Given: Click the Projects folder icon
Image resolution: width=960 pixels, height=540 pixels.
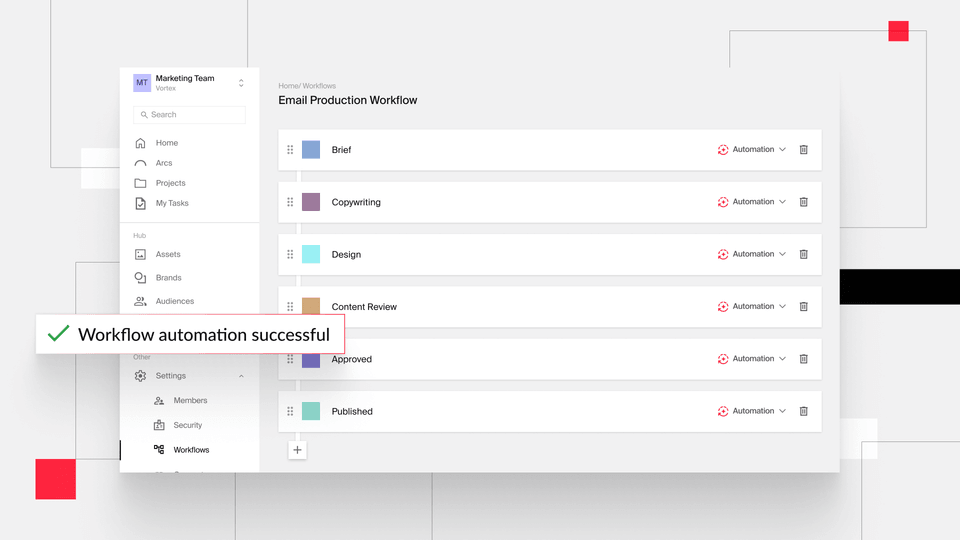Looking at the screenshot, I should click(140, 183).
